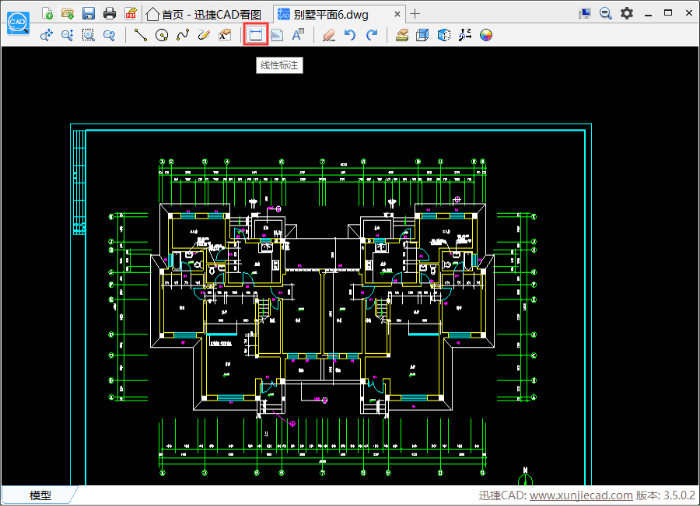Click the aligned dimension tool icon
Image resolution: width=700 pixels, height=506 pixels.
point(277,35)
